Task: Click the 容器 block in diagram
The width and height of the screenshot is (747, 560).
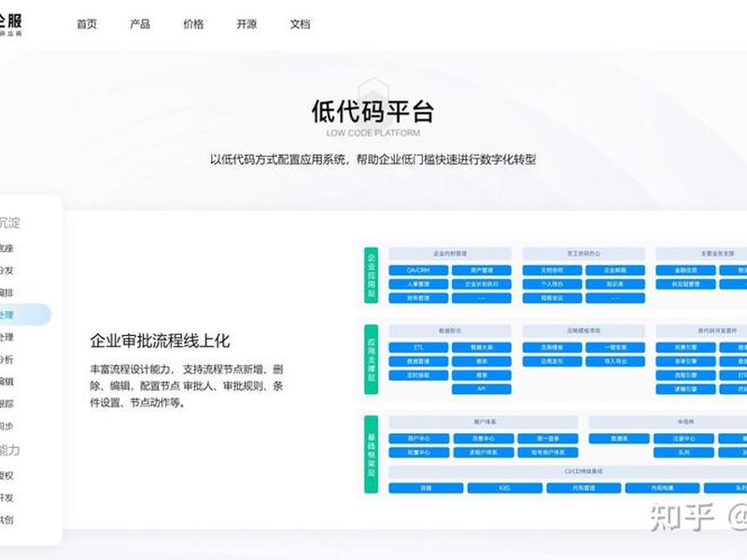Action: pyautogui.click(x=426, y=488)
